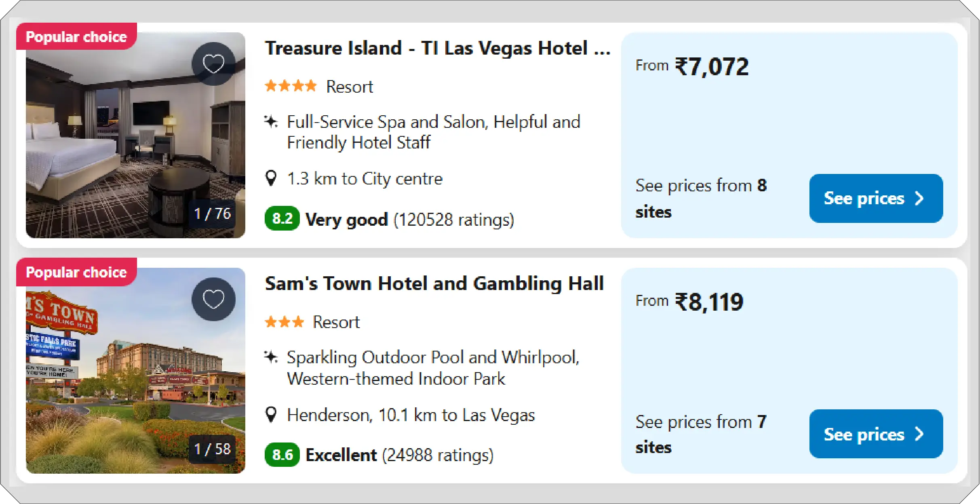Click the location pin near Treasure Island distance
Screen dimensions: 980x504
[x=271, y=178]
